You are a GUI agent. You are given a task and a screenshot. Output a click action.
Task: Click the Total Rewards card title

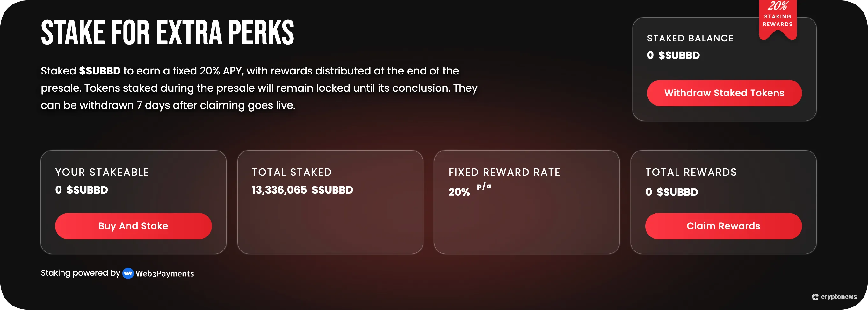[691, 172]
